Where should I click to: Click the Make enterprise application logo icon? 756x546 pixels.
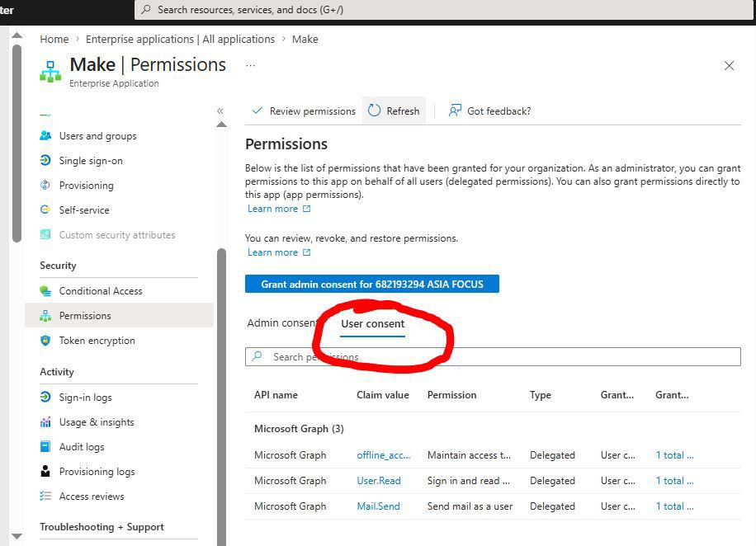(x=50, y=71)
